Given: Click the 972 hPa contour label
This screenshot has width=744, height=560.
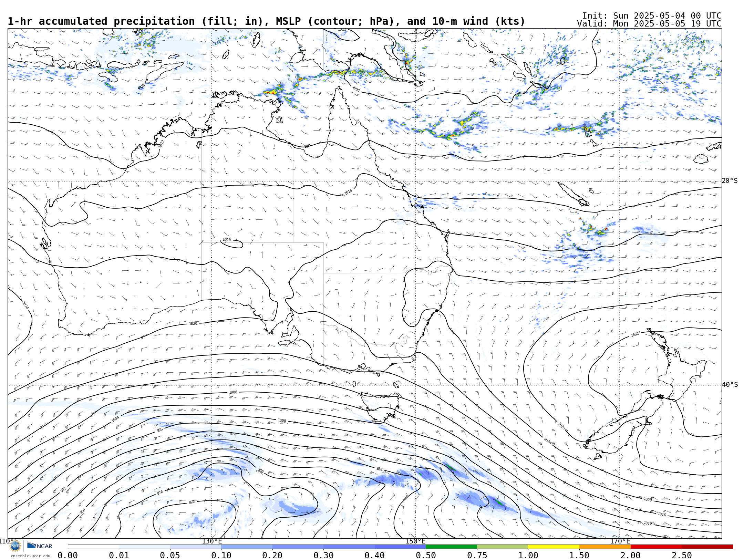Looking at the screenshot, I should point(192,502).
